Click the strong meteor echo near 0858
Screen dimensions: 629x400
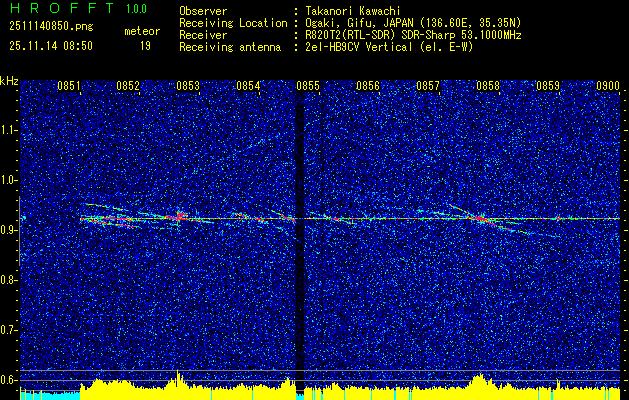coord(480,218)
